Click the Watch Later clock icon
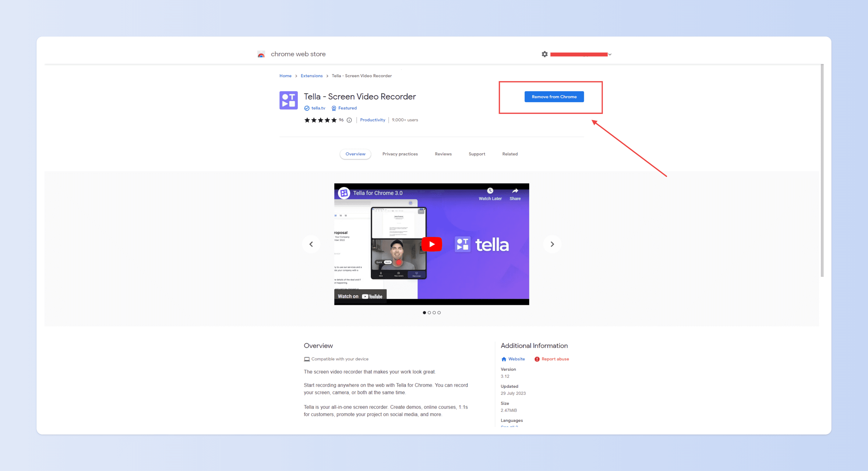 (x=490, y=190)
